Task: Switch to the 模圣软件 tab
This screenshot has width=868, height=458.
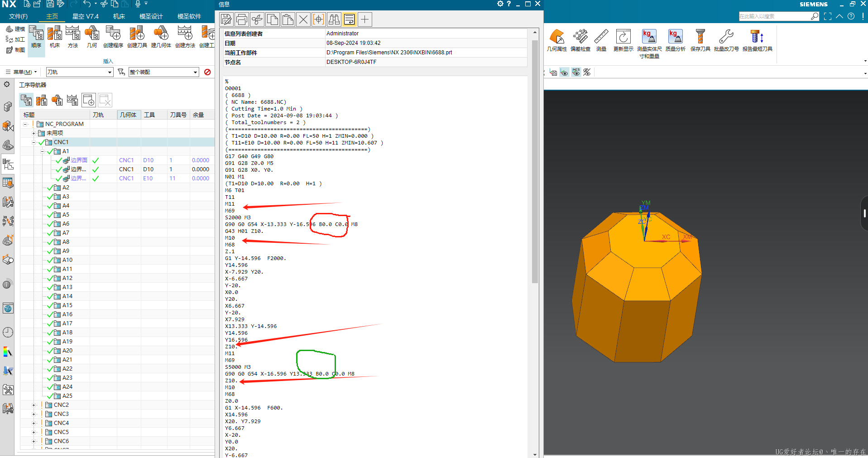Action: pos(189,16)
